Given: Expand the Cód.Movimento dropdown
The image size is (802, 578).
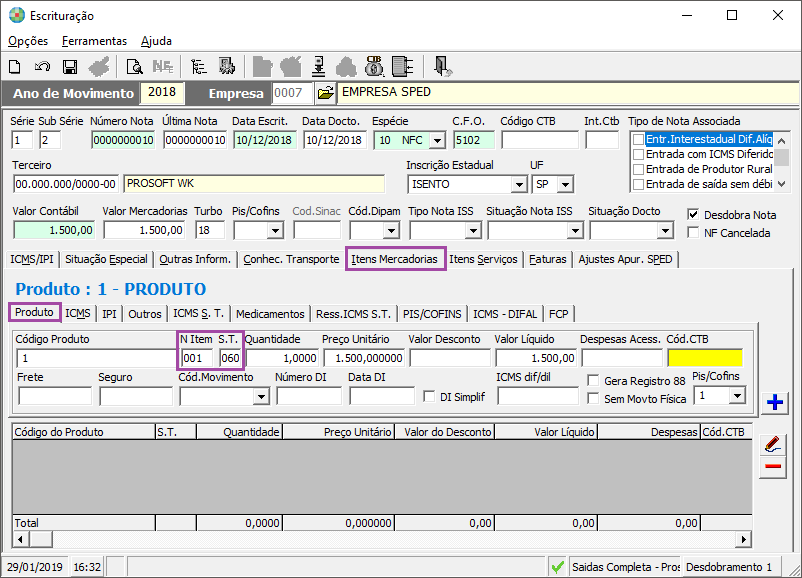Looking at the screenshot, I should (261, 396).
